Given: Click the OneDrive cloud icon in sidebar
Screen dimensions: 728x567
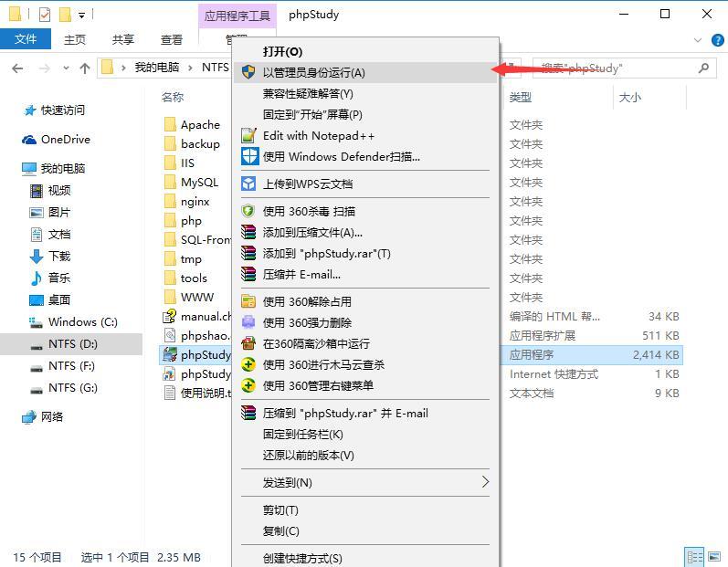Looking at the screenshot, I should coord(29,140).
